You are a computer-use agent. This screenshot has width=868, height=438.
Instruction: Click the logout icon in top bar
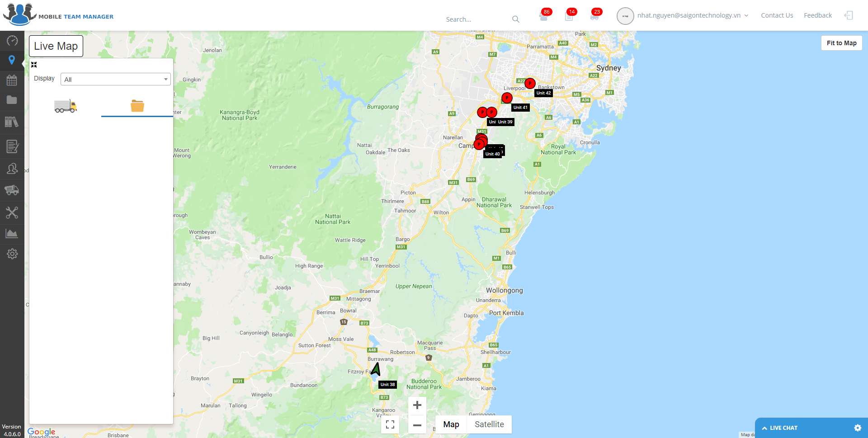coord(849,15)
